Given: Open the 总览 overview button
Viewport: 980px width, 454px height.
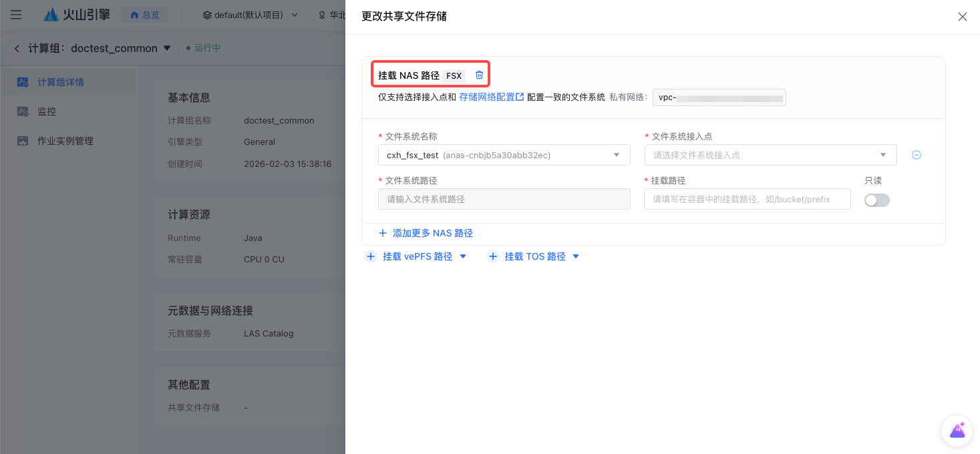Looking at the screenshot, I should [x=144, y=15].
